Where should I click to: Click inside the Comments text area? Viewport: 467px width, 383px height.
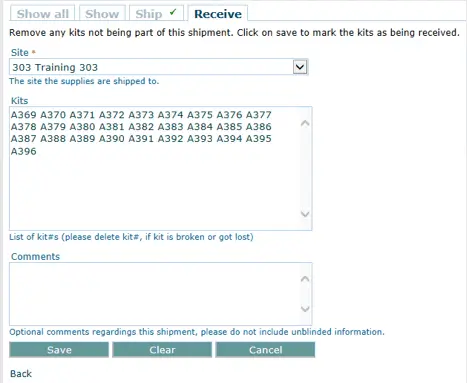coord(161,294)
